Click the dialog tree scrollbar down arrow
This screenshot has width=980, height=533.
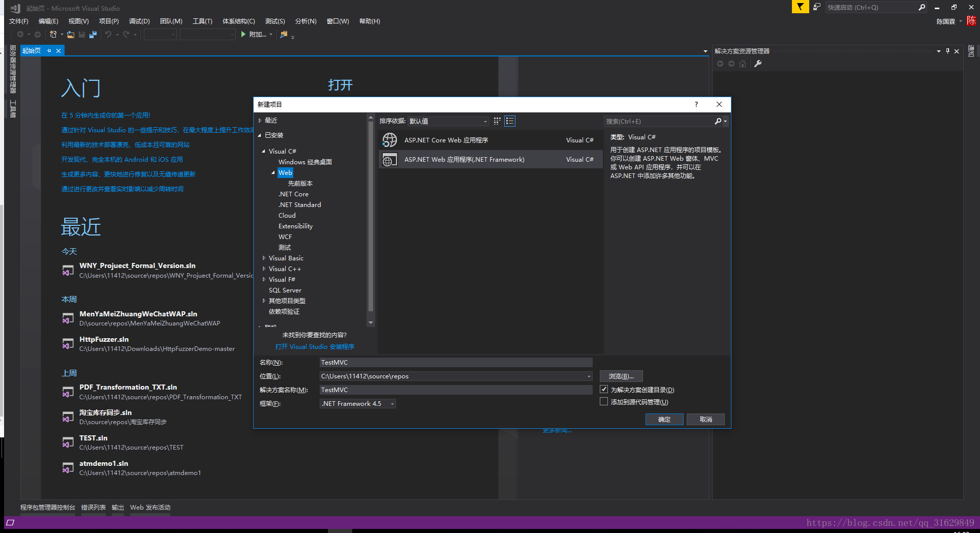pos(371,322)
